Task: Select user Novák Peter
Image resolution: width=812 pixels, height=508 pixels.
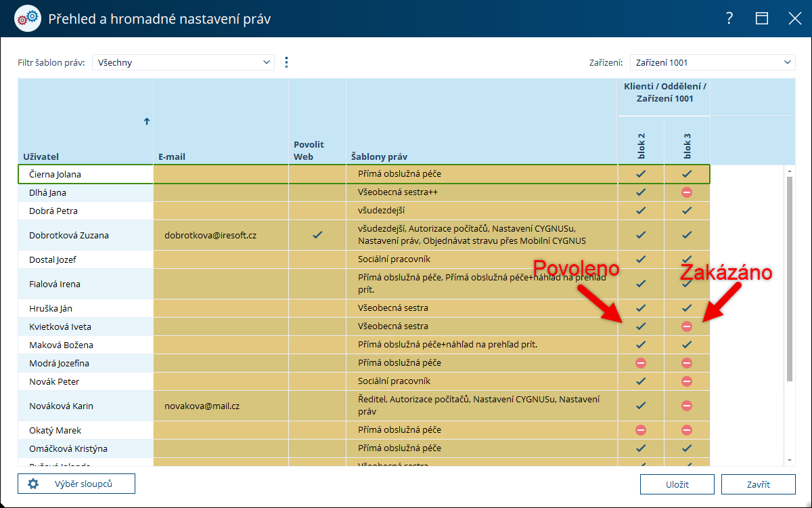Action: click(x=54, y=381)
